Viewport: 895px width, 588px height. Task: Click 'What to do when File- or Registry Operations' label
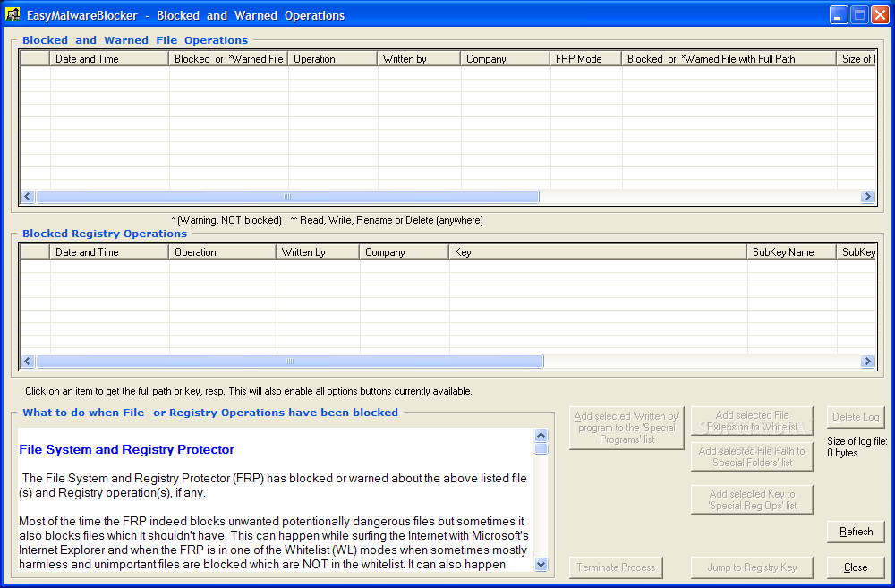click(x=210, y=413)
